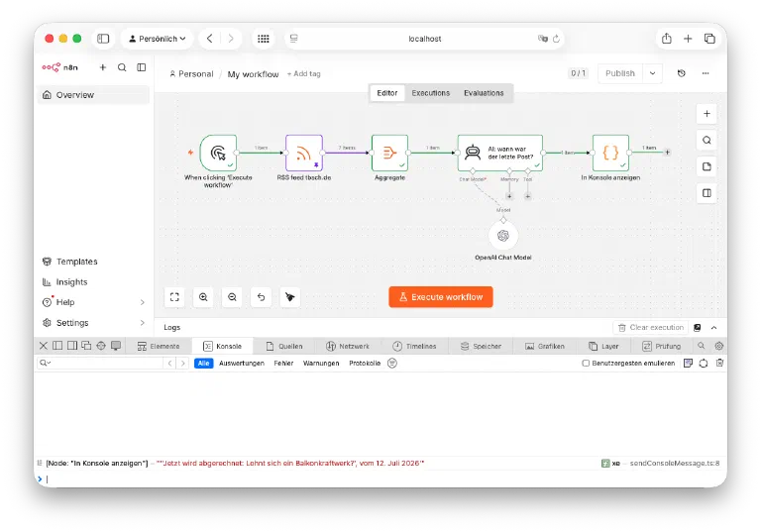Open Layer inspector tab
Image resolution: width=761 pixels, height=532 pixels.
coord(603,346)
